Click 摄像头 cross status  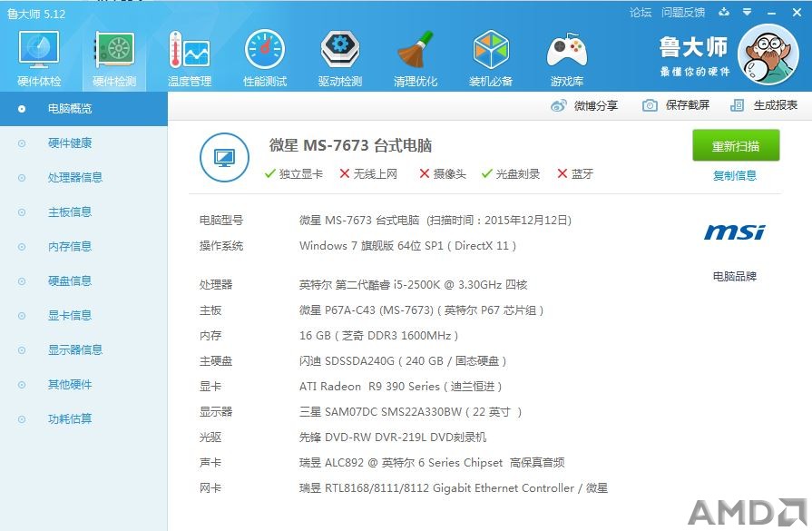[x=443, y=174]
